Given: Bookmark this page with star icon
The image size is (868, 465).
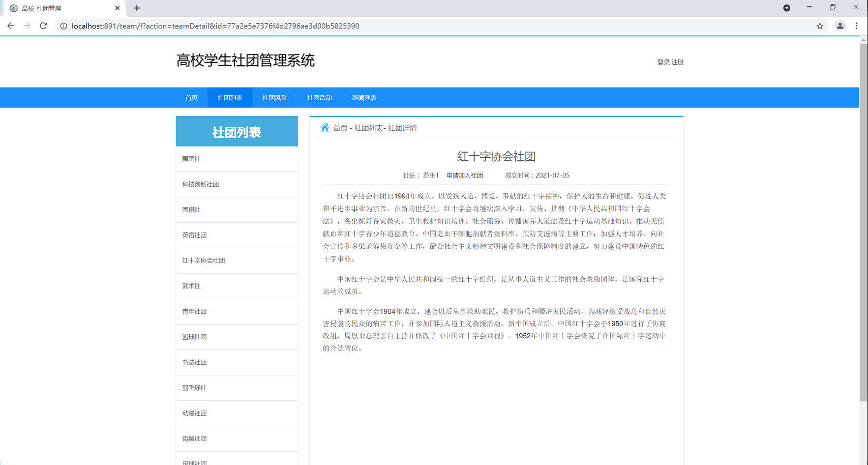Looking at the screenshot, I should click(820, 26).
